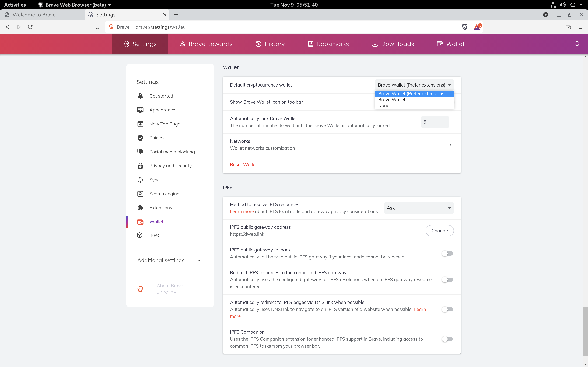Edit the automatic lock minutes field

(x=435, y=122)
